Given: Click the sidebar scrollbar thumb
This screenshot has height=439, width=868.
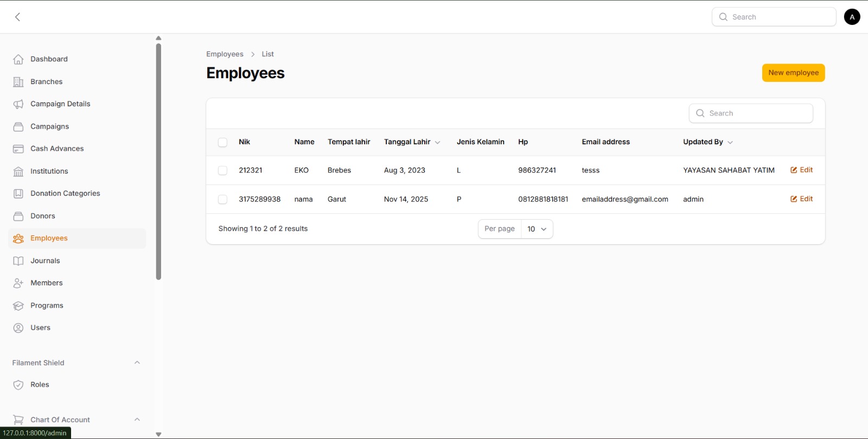Looking at the screenshot, I should 158,162.
